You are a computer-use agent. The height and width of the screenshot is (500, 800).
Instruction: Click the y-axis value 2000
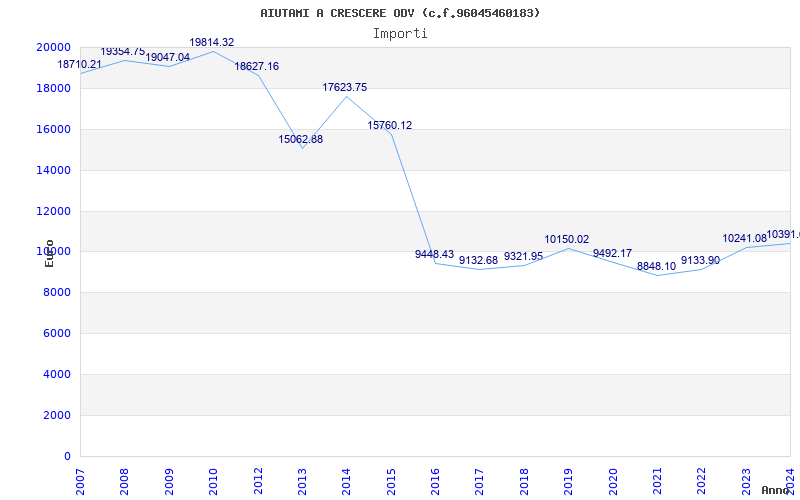click(x=57, y=415)
